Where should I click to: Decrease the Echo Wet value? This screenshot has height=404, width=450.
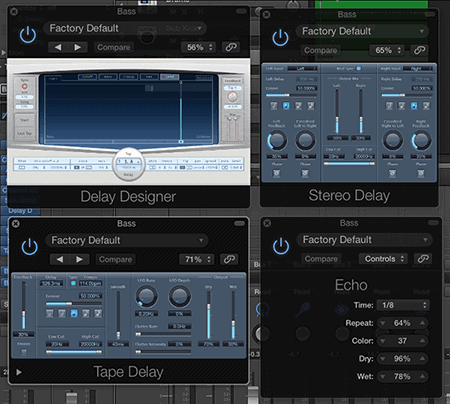tap(382, 377)
